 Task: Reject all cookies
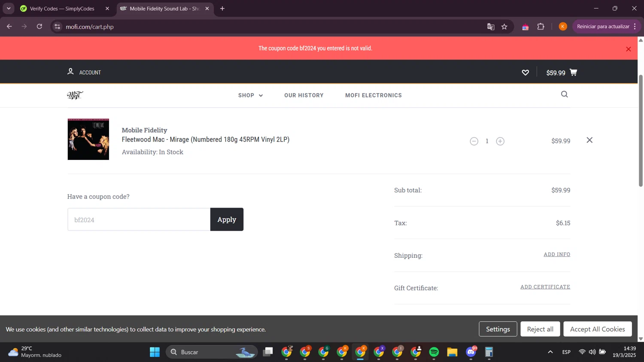540,329
